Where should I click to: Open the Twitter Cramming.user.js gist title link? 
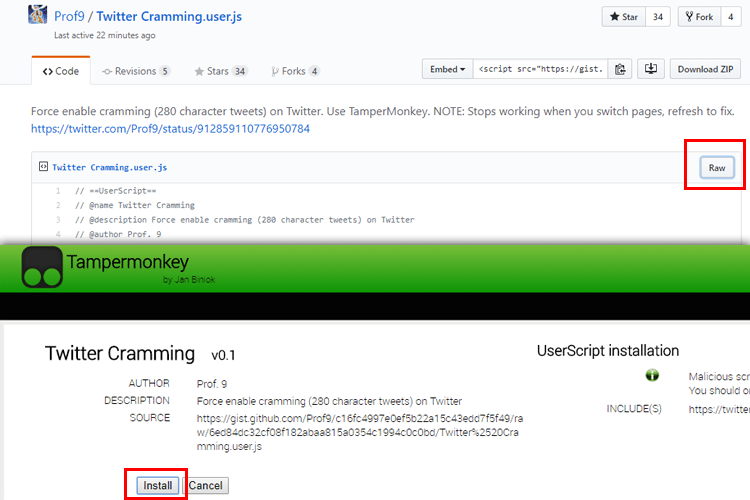point(169,16)
